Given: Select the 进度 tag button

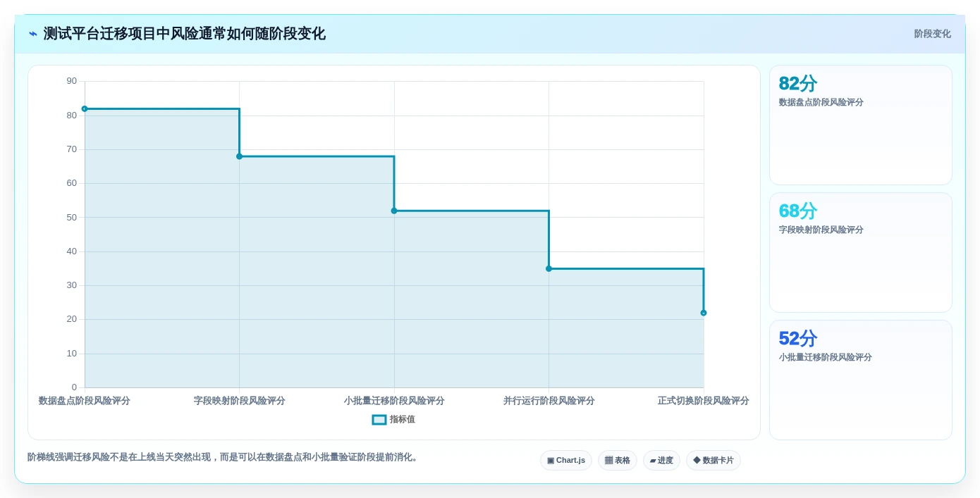Looking at the screenshot, I should click(661, 461).
